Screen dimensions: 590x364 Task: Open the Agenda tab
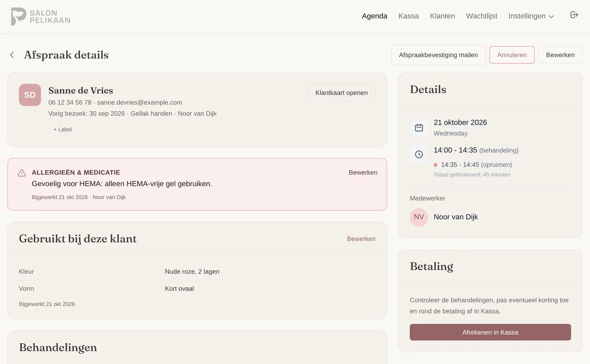coord(374,16)
